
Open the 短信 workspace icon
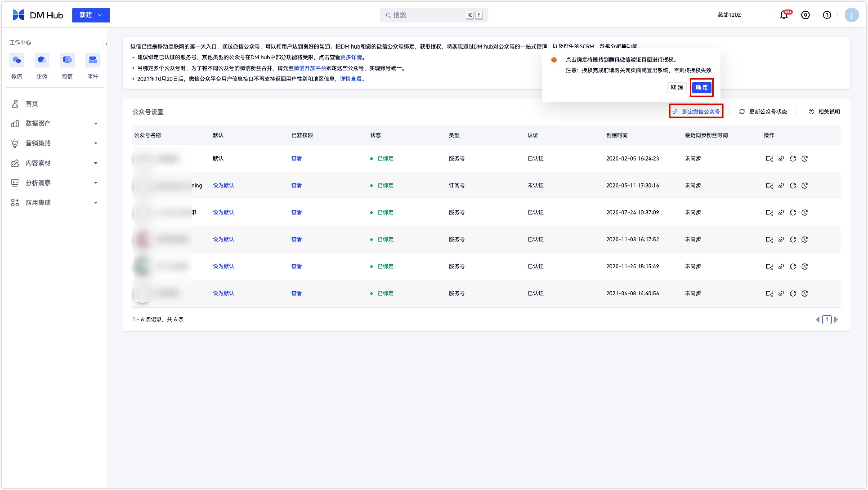pos(67,60)
